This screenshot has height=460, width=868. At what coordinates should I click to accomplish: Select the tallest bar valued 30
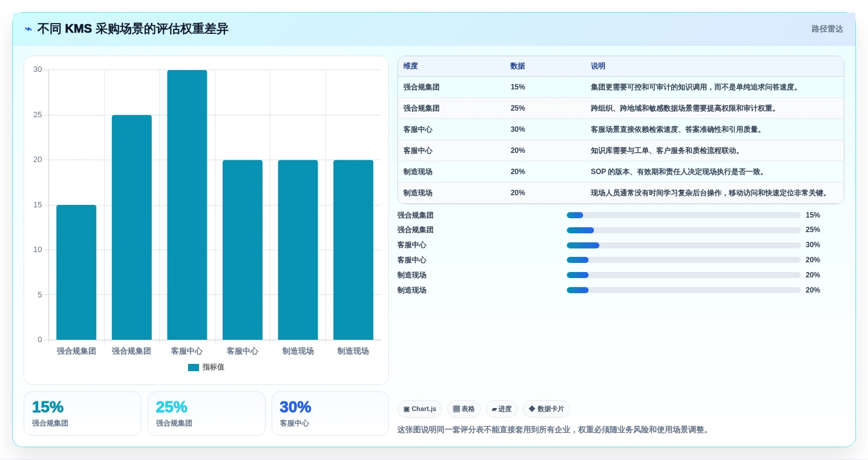187,205
